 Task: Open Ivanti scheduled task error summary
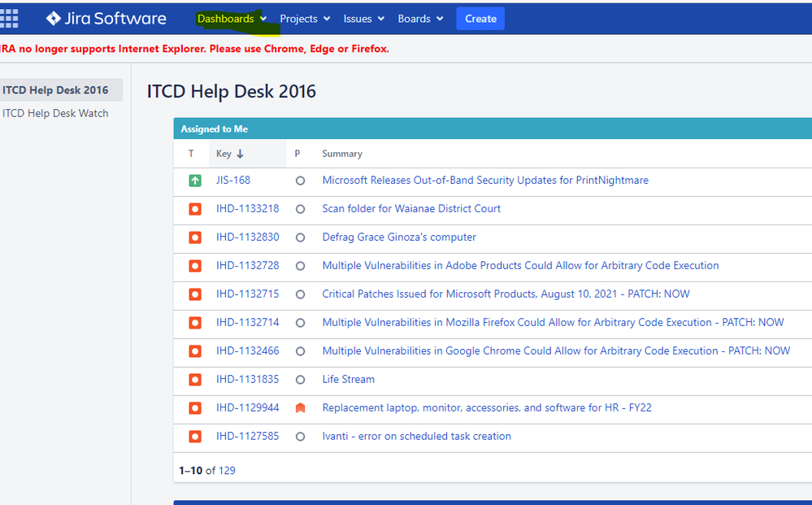[416, 436]
